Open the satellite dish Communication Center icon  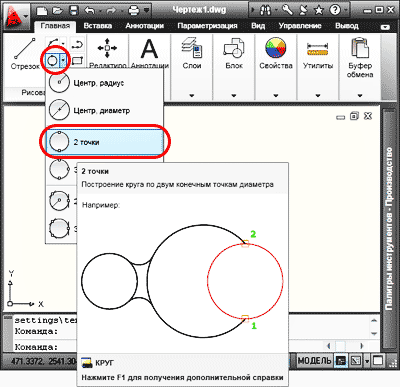303,10
